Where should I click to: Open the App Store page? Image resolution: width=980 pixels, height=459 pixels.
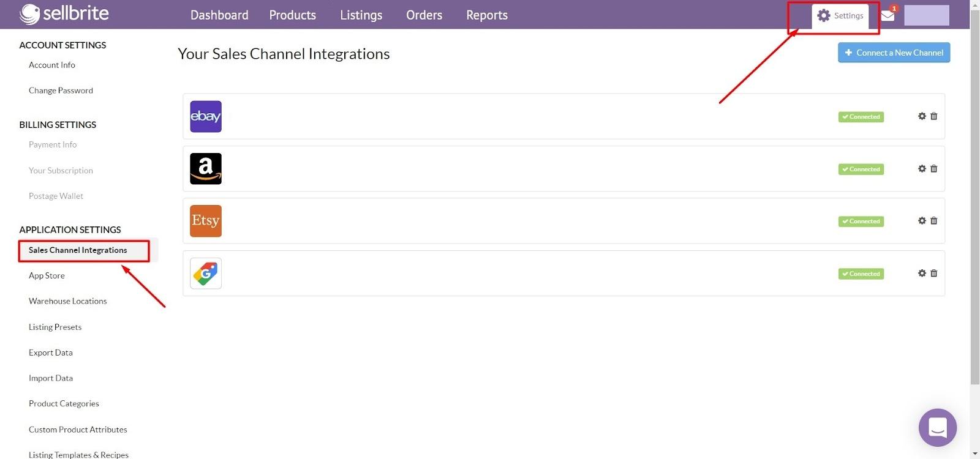click(x=47, y=275)
